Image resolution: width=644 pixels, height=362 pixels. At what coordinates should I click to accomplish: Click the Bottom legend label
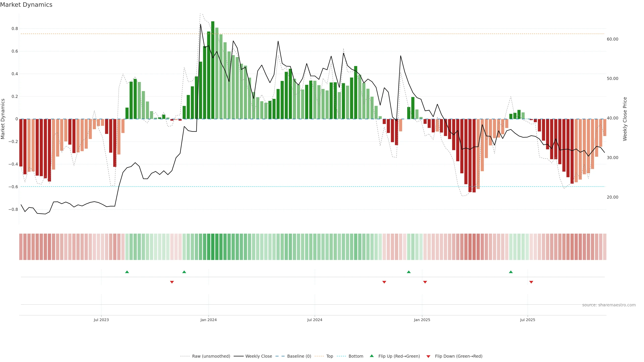click(x=356, y=356)
